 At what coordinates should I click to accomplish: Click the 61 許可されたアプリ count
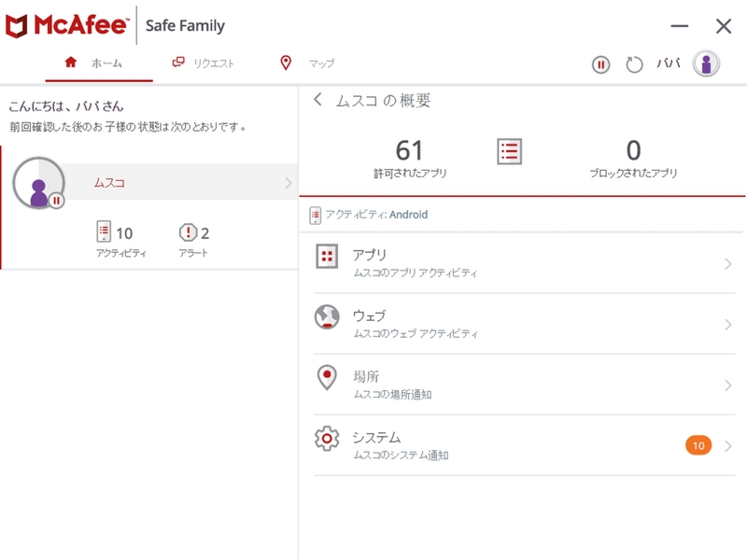(409, 158)
